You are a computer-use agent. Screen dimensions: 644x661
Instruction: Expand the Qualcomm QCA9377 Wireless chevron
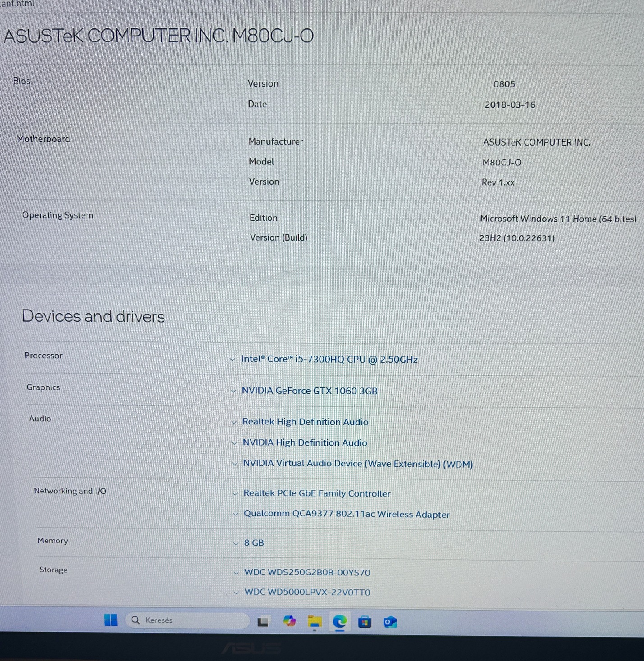[235, 514]
